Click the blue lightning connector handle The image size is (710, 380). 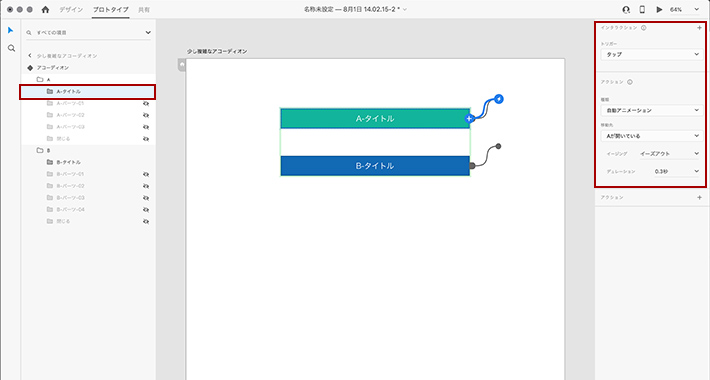click(499, 99)
